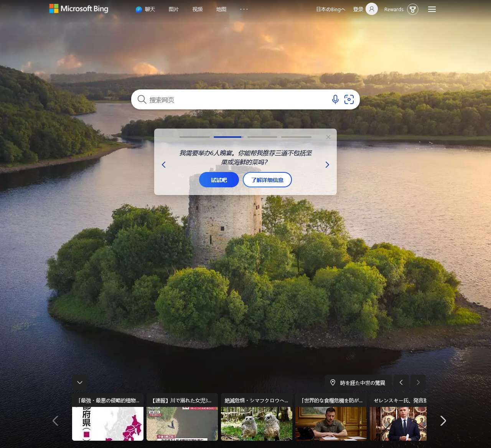Viewport: 491px width, 448px height.
Task: Start voice search with microphone icon
Action: [335, 99]
